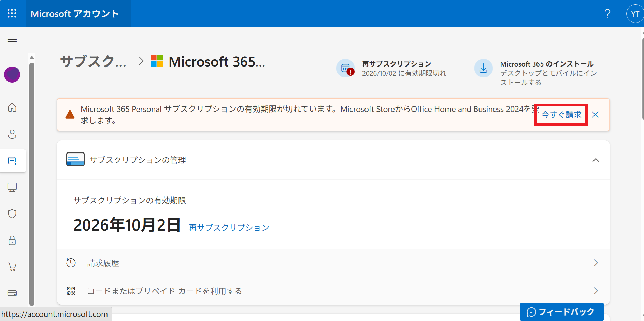Toggle the hamburger navigation menu
Screen dimensions: 644x321
click(x=12, y=42)
